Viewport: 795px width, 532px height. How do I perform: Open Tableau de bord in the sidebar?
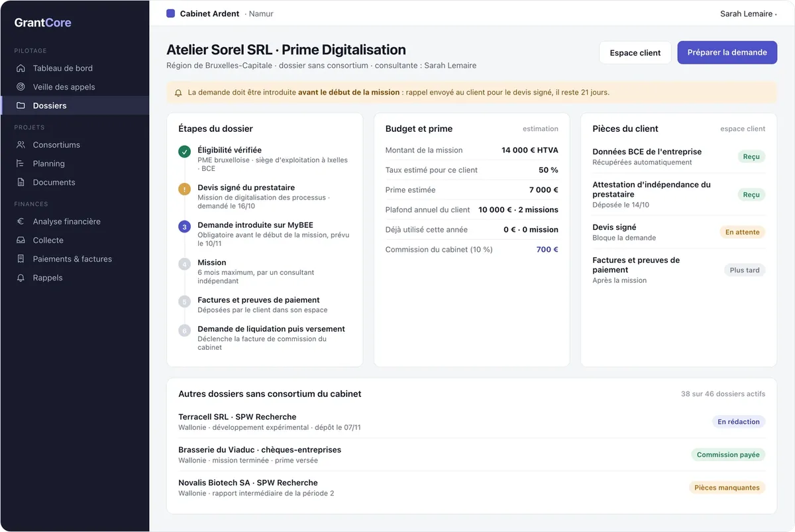pos(74,68)
